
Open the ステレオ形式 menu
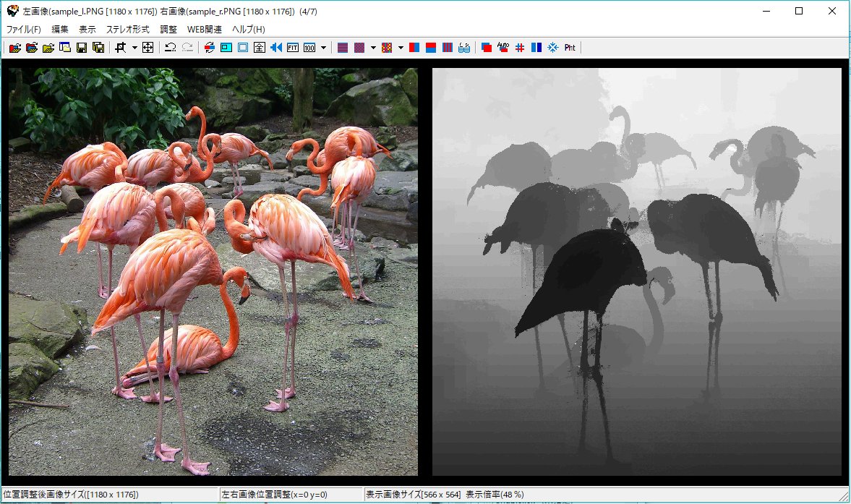point(127,29)
